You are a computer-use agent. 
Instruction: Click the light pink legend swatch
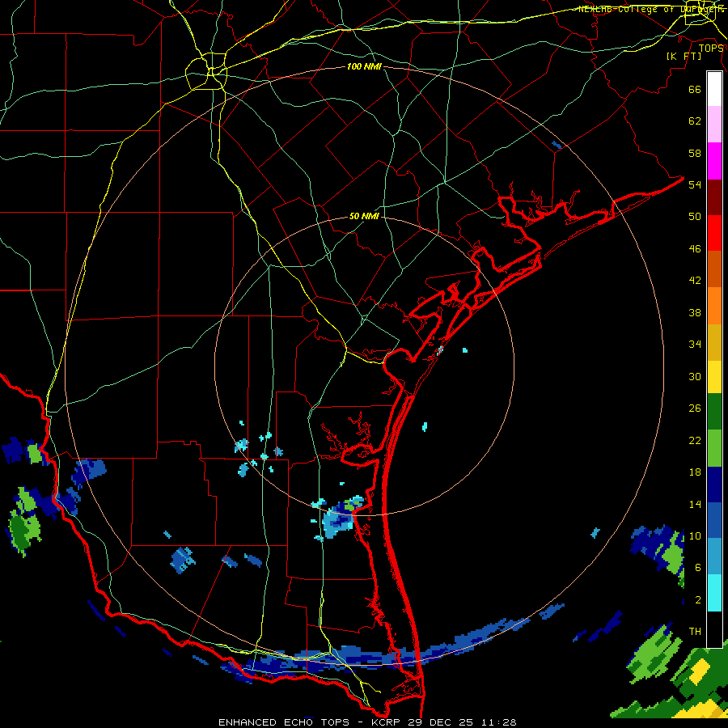(x=714, y=124)
